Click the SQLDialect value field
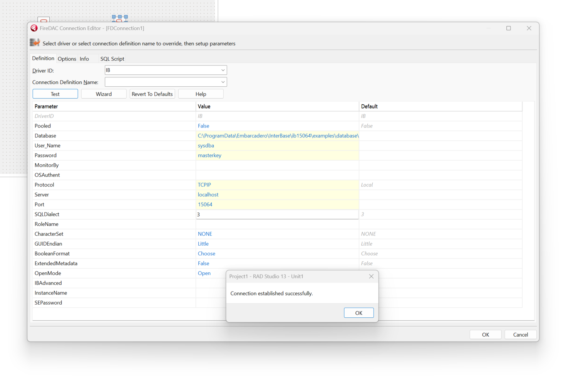 [x=277, y=214]
